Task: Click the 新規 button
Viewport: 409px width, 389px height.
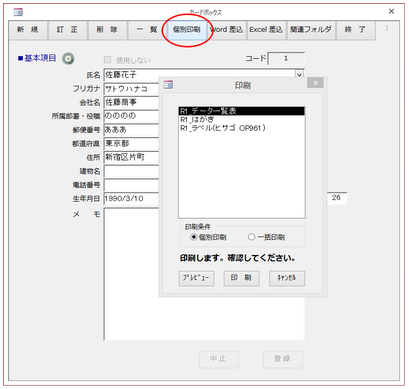Action: 28,30
